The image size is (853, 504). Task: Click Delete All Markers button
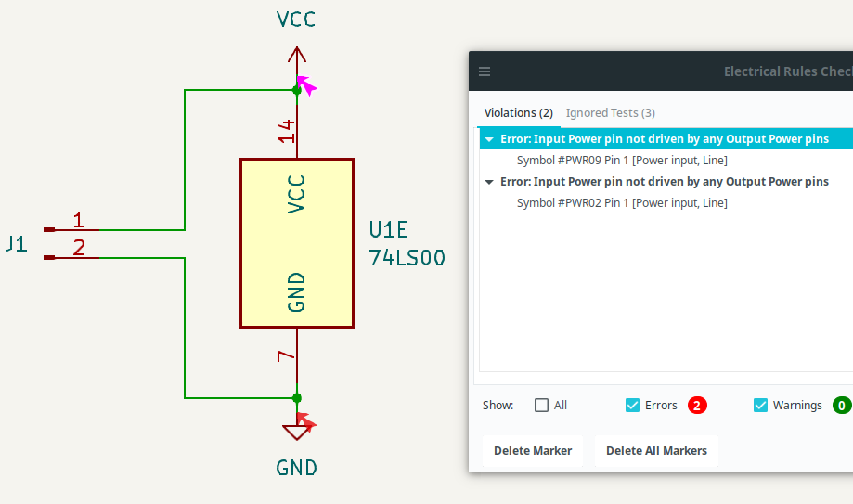tap(656, 451)
